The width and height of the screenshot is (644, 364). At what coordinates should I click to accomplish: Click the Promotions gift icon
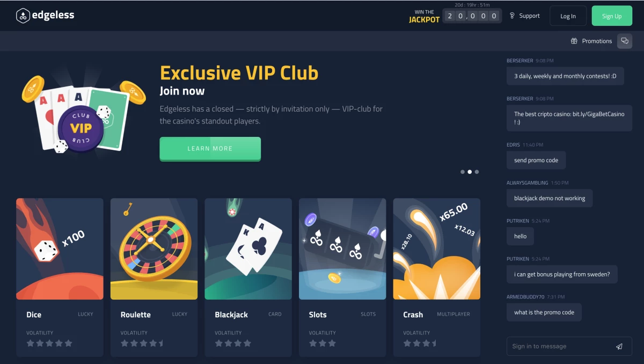coord(574,41)
